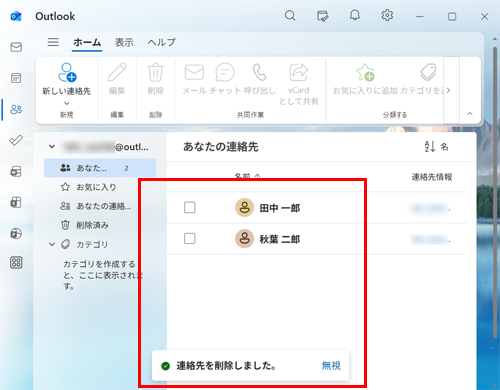This screenshot has height=390, width=500.
Task: Open the To Do checkmark sidebar icon
Action: click(x=16, y=140)
